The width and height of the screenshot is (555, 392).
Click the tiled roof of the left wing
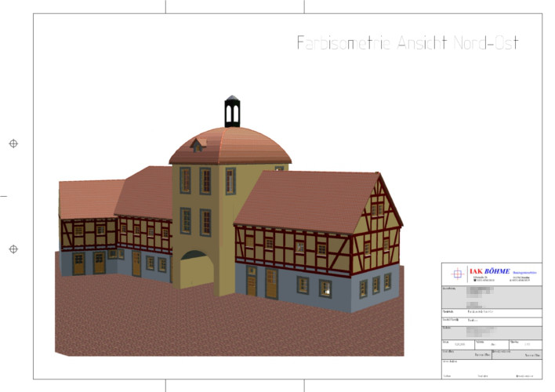(x=89, y=198)
